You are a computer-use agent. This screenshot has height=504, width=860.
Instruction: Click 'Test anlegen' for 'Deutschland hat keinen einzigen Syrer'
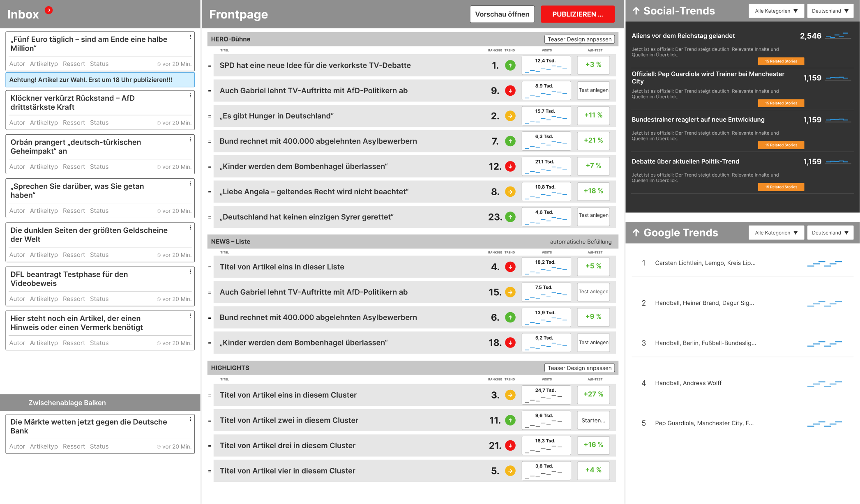point(593,216)
